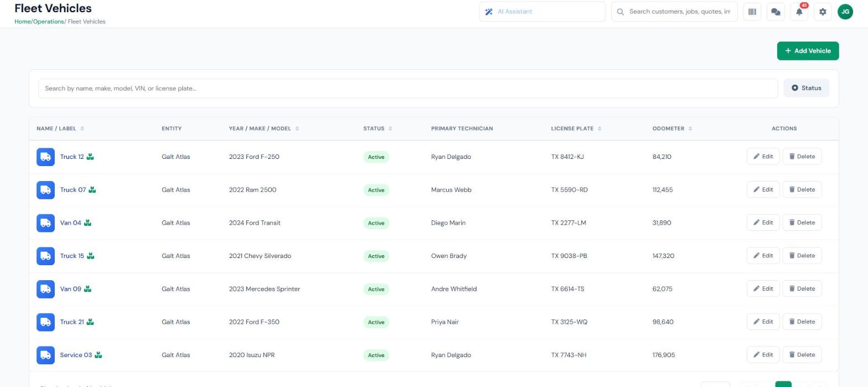Edit the Van 09 vehicle
The height and width of the screenshot is (387, 868).
tap(763, 288)
